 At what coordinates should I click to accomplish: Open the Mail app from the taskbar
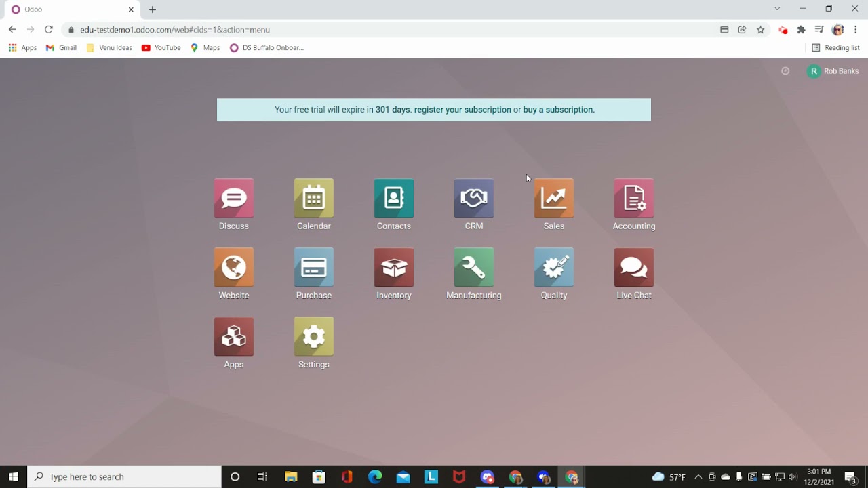pos(403,477)
